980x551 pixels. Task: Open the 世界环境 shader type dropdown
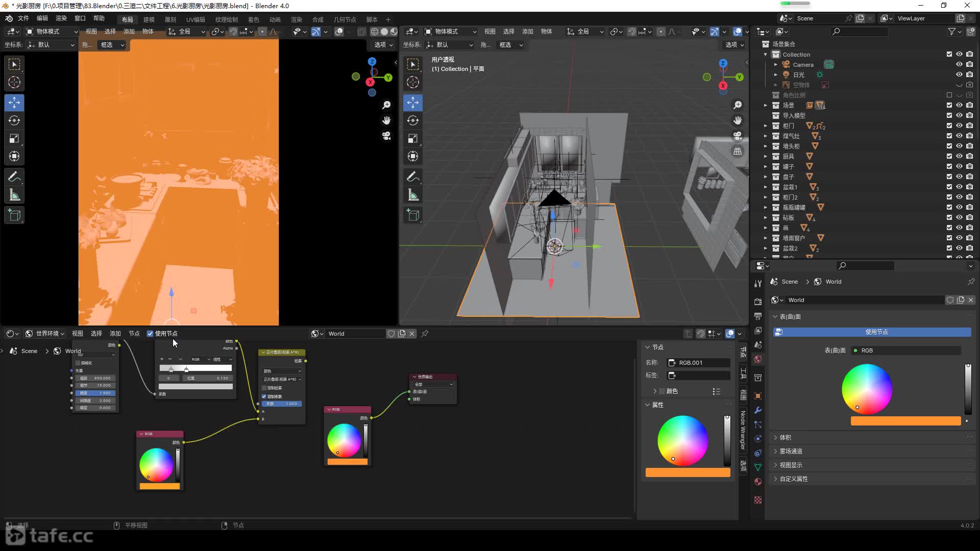pos(45,334)
